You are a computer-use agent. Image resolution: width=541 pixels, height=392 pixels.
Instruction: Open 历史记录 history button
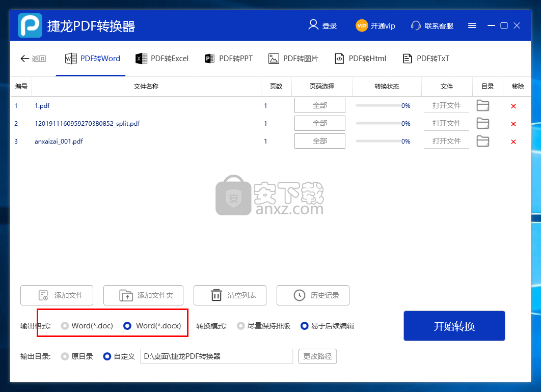click(313, 295)
